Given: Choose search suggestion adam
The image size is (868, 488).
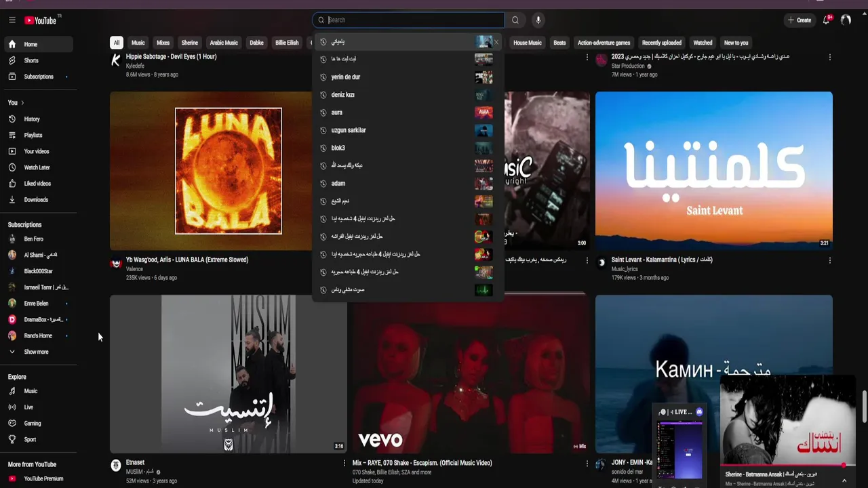Looking at the screenshot, I should (x=408, y=184).
